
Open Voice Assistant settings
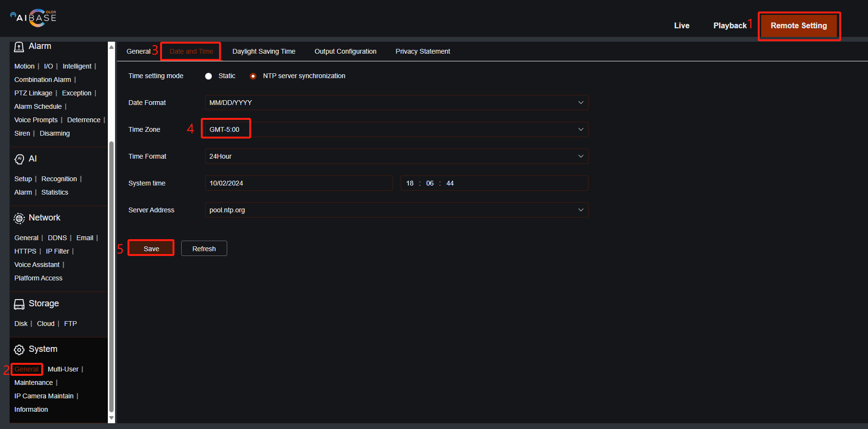pos(37,265)
